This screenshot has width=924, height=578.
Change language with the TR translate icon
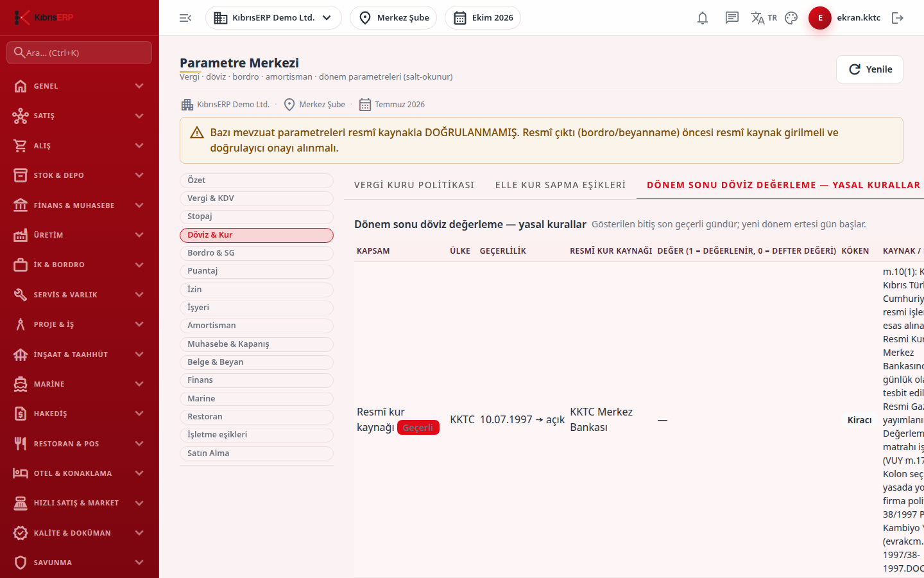(x=764, y=18)
